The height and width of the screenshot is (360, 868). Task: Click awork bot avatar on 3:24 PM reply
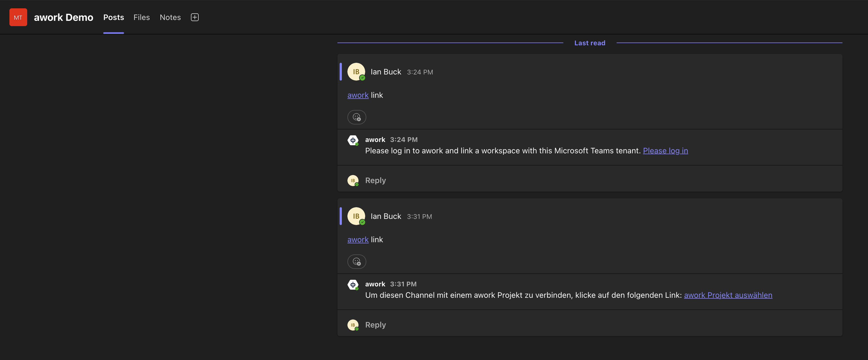[353, 140]
